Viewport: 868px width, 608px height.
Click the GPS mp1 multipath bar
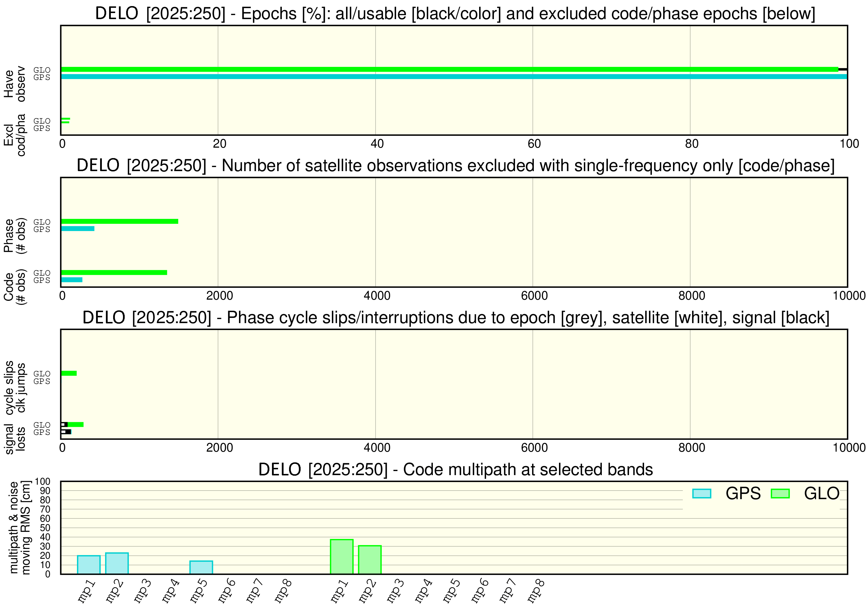pyautogui.click(x=89, y=565)
